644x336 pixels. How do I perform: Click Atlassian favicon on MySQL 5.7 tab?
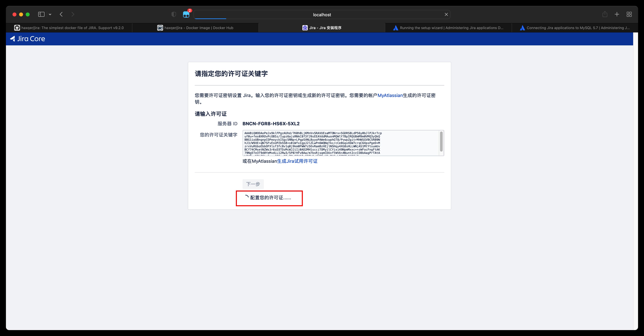point(522,28)
